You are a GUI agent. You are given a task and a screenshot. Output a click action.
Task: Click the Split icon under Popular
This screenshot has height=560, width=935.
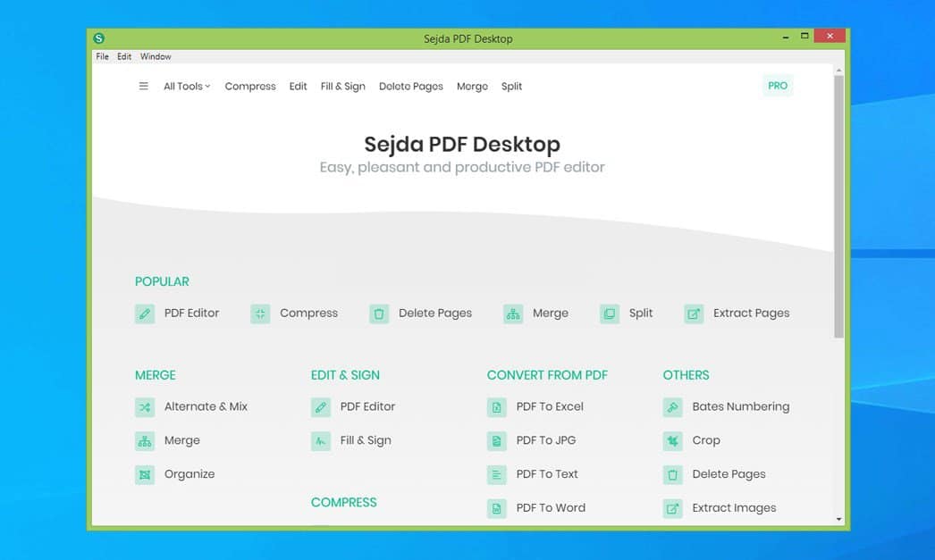[x=610, y=313]
